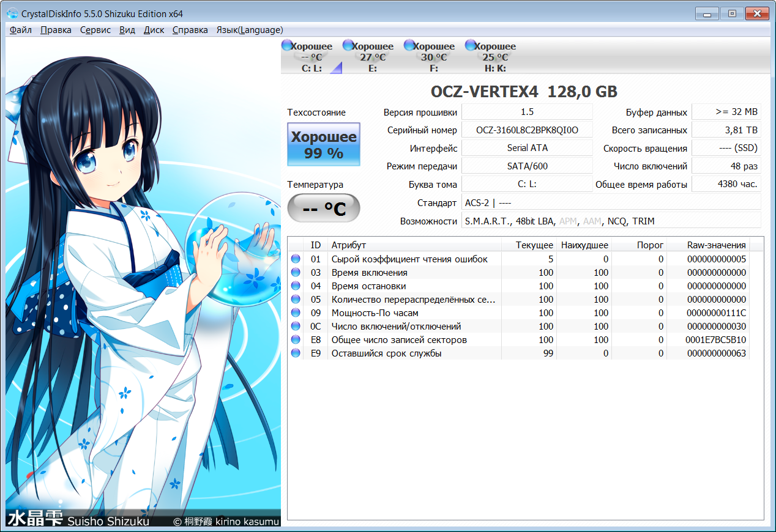This screenshot has width=776, height=532.
Task: Click the Shizuku character image
Action: 143,282
